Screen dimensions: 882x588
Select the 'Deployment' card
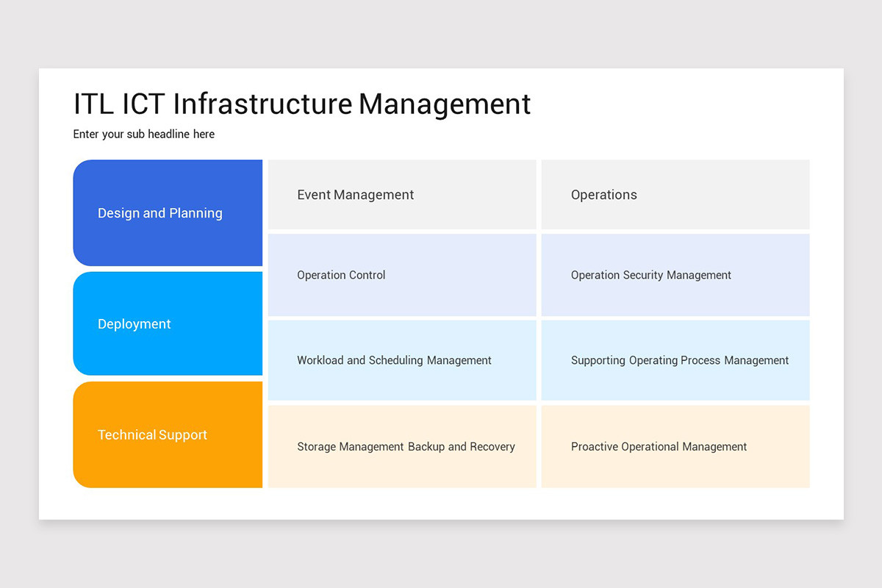pos(168,323)
